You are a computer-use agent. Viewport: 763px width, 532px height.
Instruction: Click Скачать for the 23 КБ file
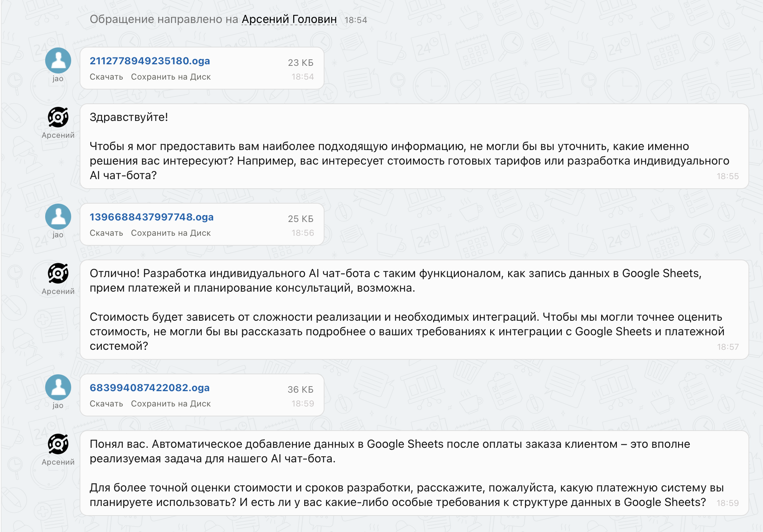tap(106, 77)
